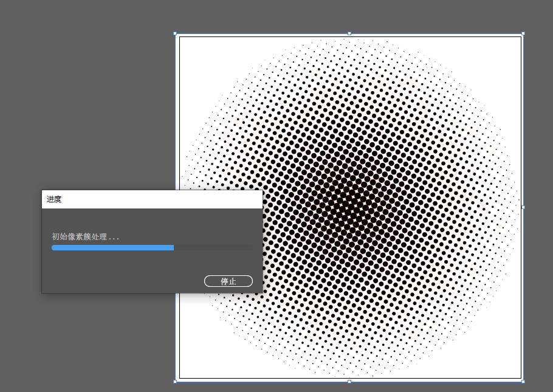The width and height of the screenshot is (553, 392).
Task: Click the bottom-center selection handle of image
Action: 349,382
